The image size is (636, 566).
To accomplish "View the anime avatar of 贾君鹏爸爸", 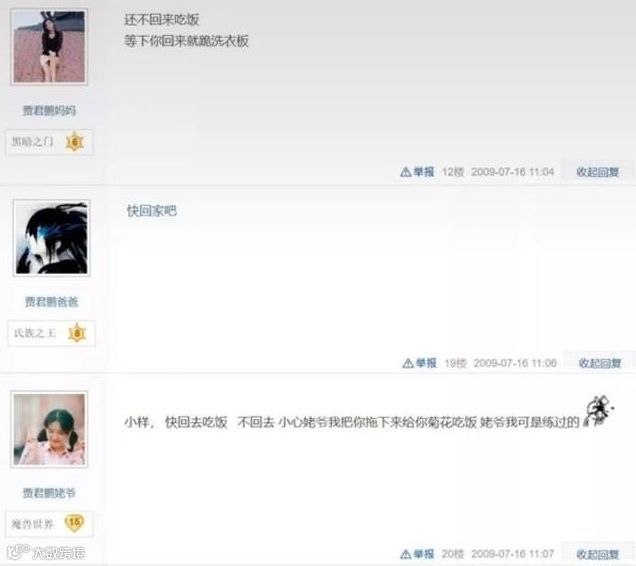I will 52,238.
